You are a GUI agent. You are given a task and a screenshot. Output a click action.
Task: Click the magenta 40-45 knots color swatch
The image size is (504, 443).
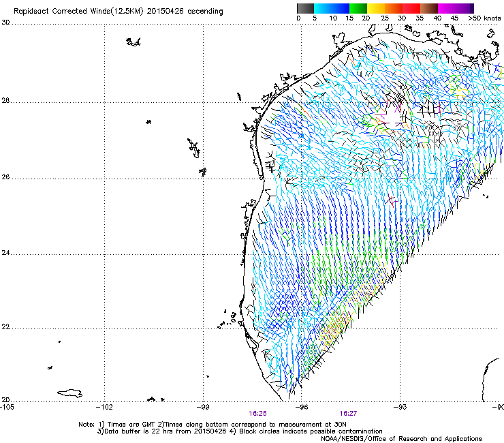pyautogui.click(x=447, y=8)
